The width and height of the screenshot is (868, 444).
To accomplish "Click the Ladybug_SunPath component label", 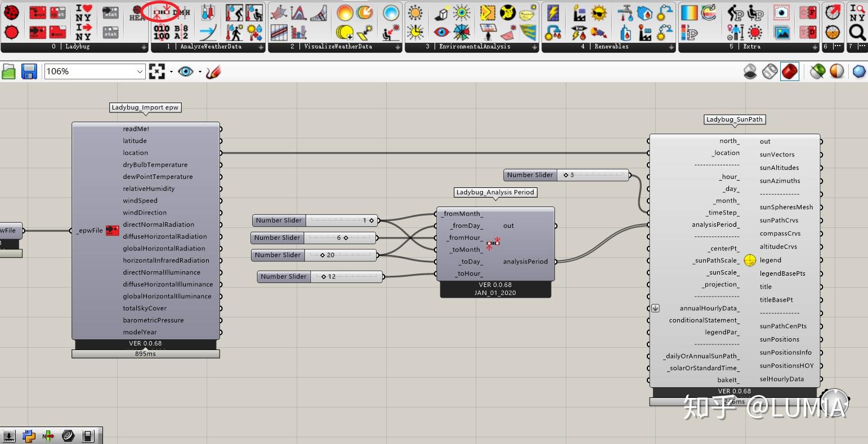I will pos(735,119).
